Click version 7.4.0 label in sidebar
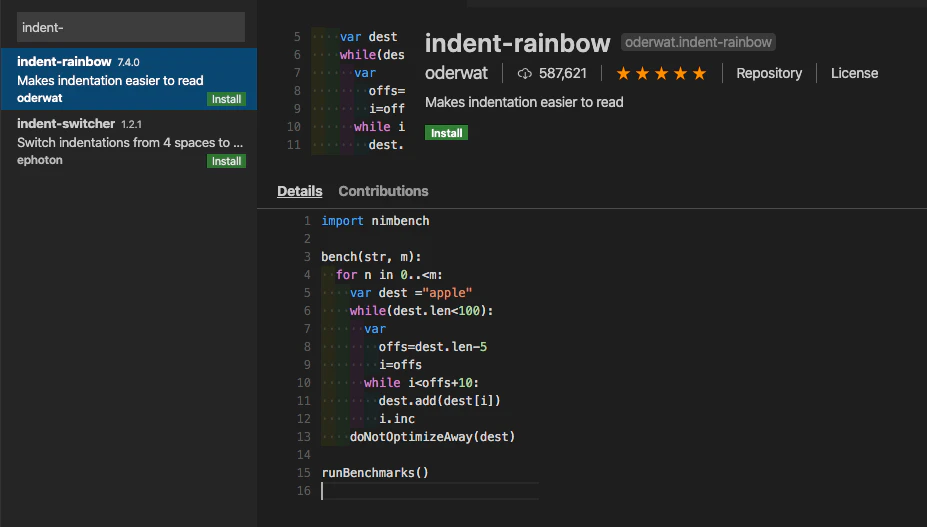Image resolution: width=927 pixels, height=527 pixels. click(x=128, y=62)
